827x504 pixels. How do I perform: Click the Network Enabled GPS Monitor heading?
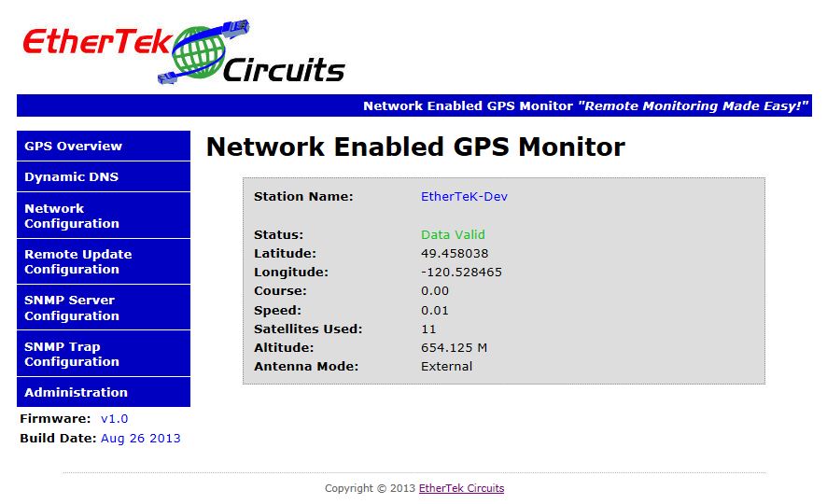(415, 147)
